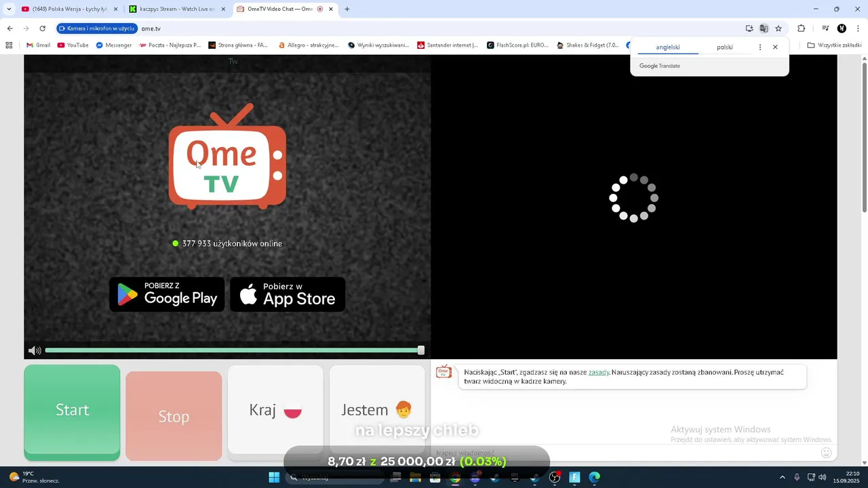Close the Google Translate popup
This screenshot has width=868, height=488.
click(x=775, y=47)
